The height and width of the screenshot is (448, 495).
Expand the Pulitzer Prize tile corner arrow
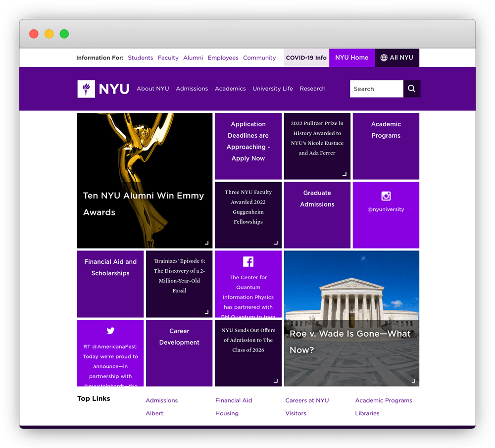pyautogui.click(x=345, y=174)
